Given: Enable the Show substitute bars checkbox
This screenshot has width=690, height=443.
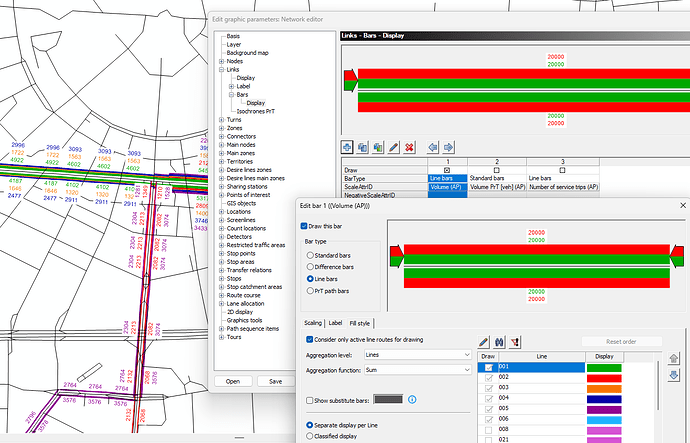Looking at the screenshot, I should [309, 400].
